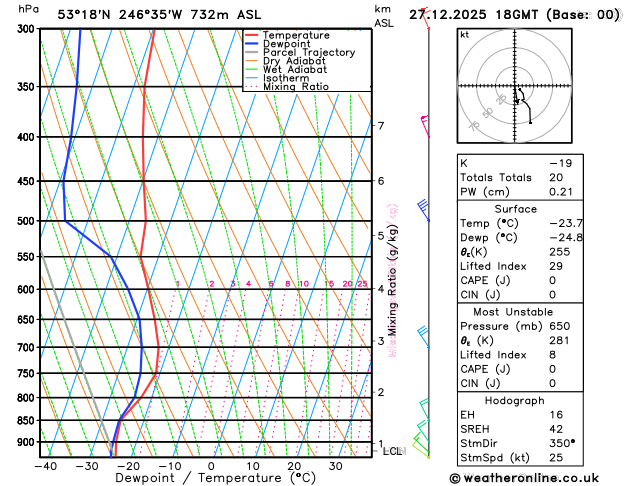629x486 pixels.
Task: Click the mixing ratio value 10 label
Action: pyautogui.click(x=304, y=284)
